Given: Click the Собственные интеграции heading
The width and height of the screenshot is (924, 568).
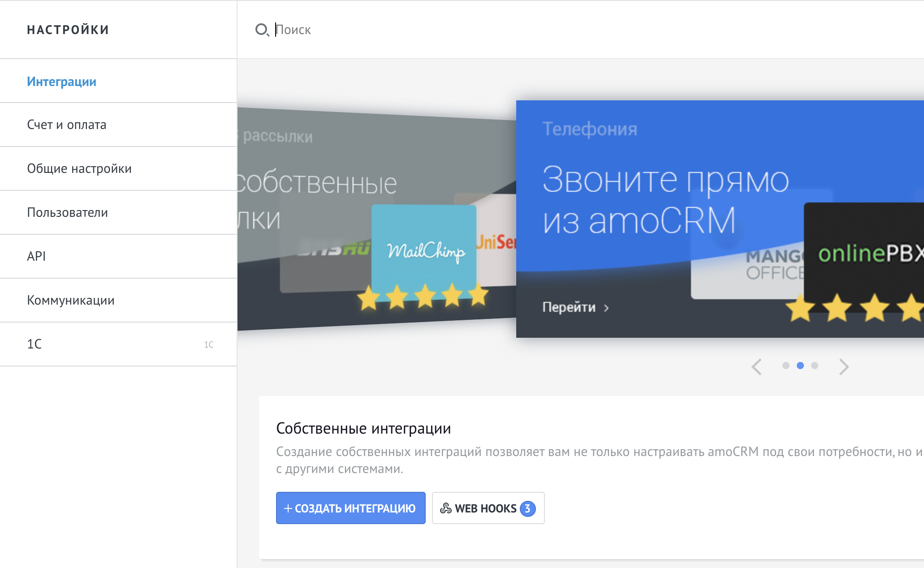Looking at the screenshot, I should (363, 428).
